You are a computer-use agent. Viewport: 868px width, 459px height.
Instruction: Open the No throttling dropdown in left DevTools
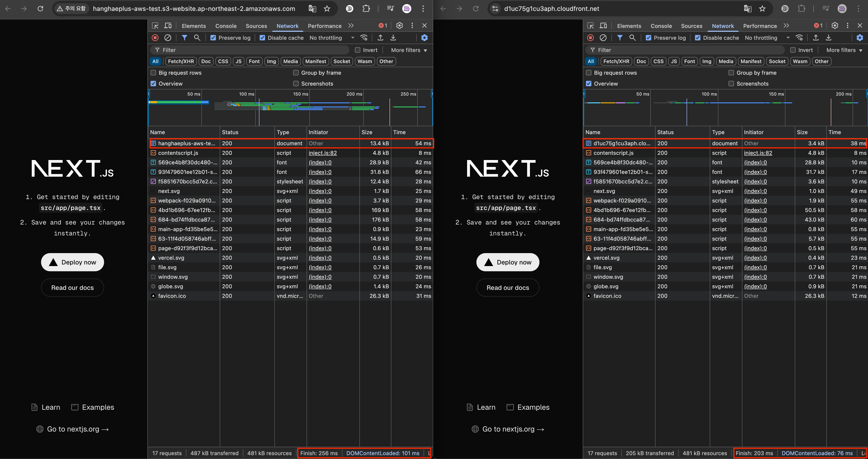(x=332, y=38)
